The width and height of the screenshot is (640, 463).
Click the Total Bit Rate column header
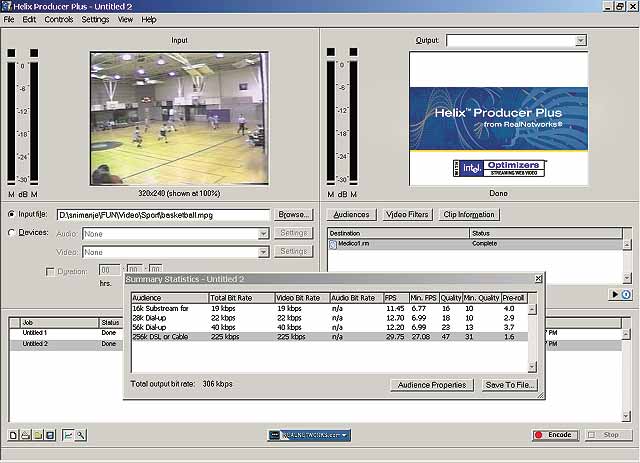click(242, 298)
